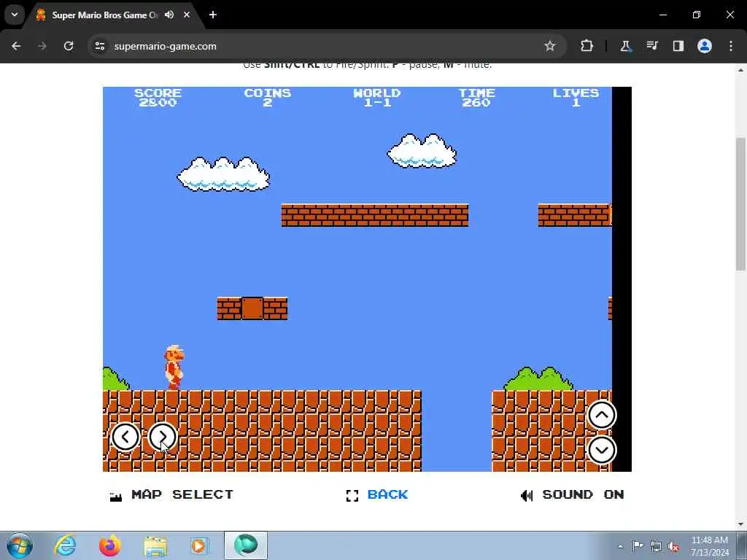This screenshot has width=747, height=560.
Task: Click the speaker icon next to SOUND ON
Action: pos(527,496)
